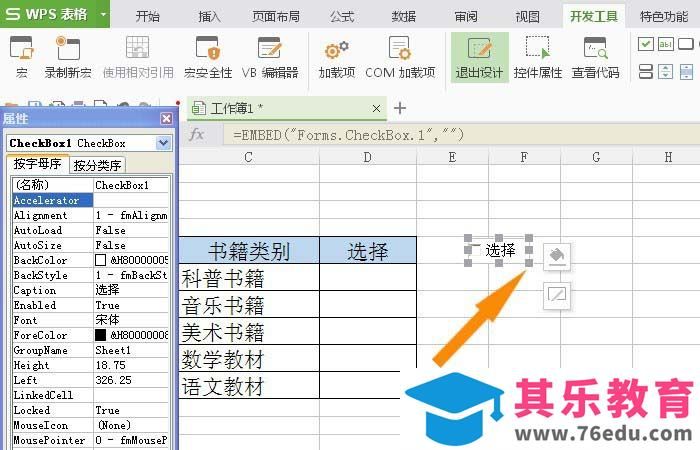Insert a command button control

[686, 44]
